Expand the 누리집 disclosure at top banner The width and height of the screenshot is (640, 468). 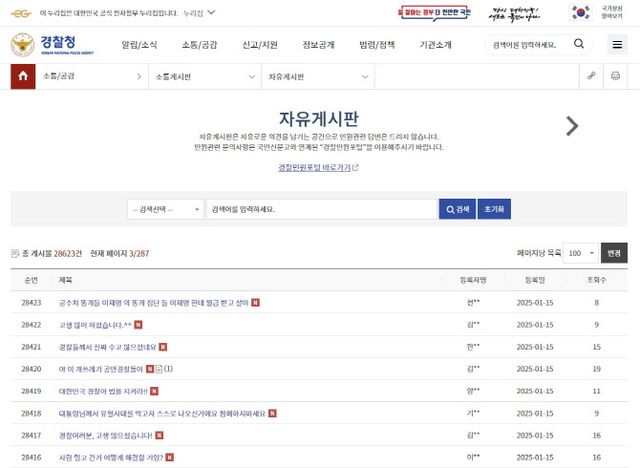click(209, 12)
